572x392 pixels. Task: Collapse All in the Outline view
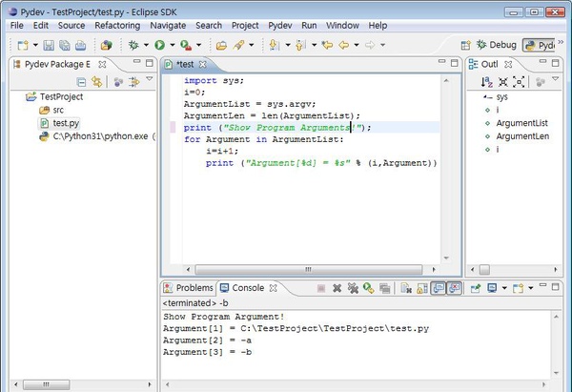[503, 82]
